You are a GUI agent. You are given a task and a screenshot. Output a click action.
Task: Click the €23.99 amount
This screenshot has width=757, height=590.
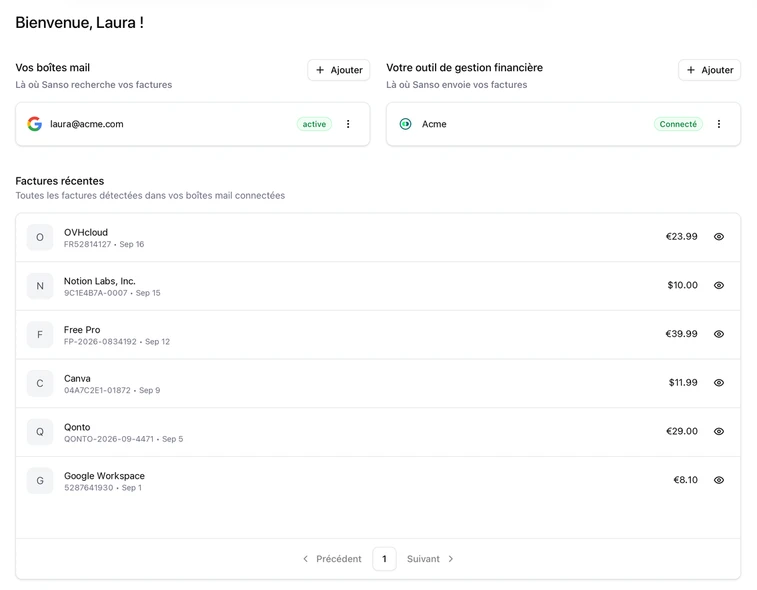(682, 237)
